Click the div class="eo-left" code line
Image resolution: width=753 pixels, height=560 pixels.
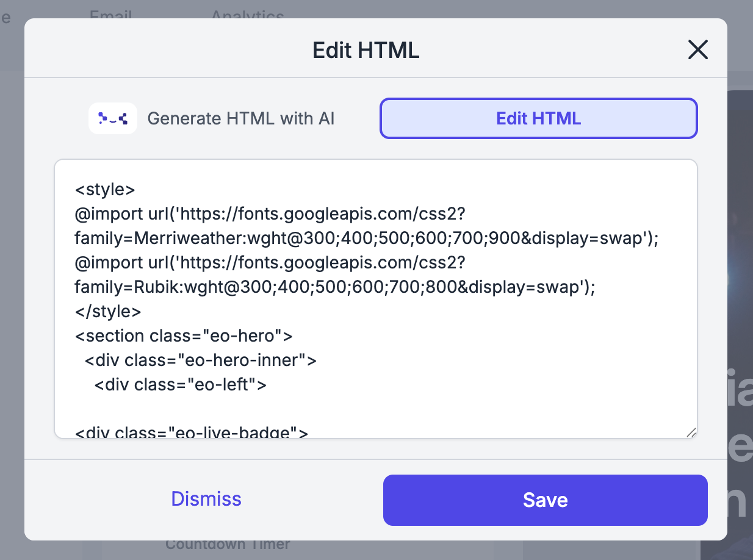181,385
